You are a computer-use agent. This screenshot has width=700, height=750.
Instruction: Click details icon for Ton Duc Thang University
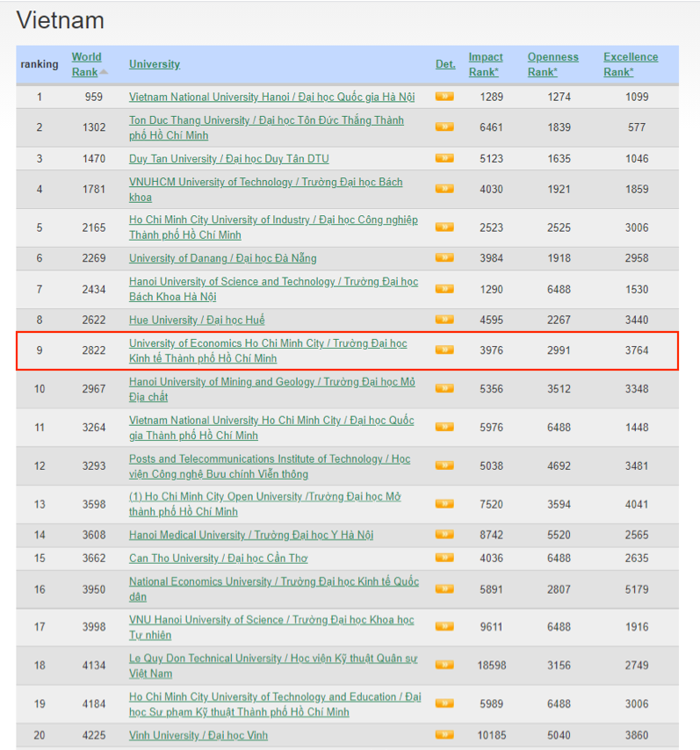click(444, 127)
